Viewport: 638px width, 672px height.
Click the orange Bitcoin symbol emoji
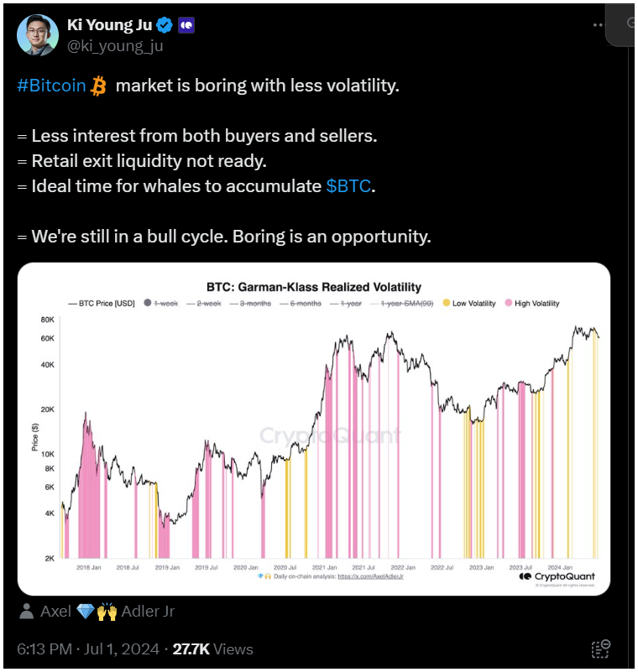click(100, 86)
